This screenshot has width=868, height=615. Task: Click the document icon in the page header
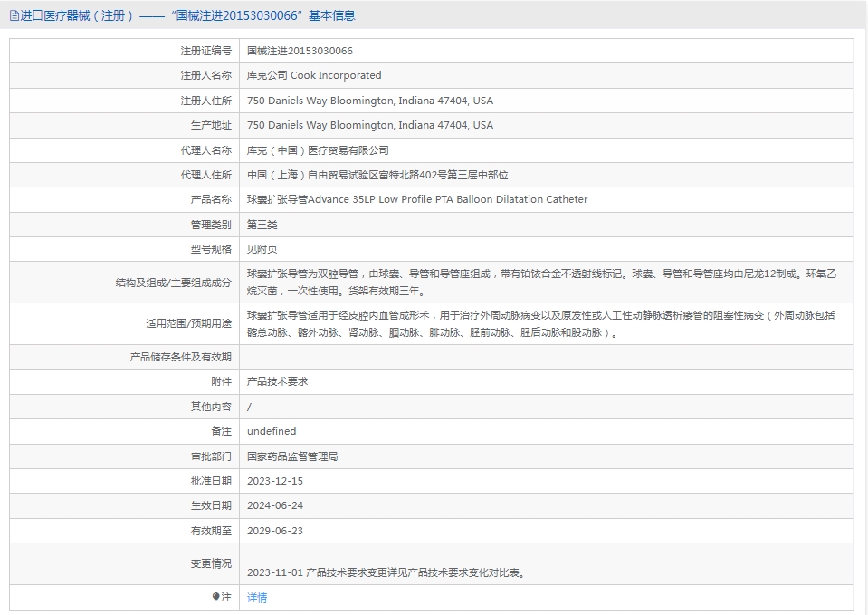pyautogui.click(x=14, y=15)
